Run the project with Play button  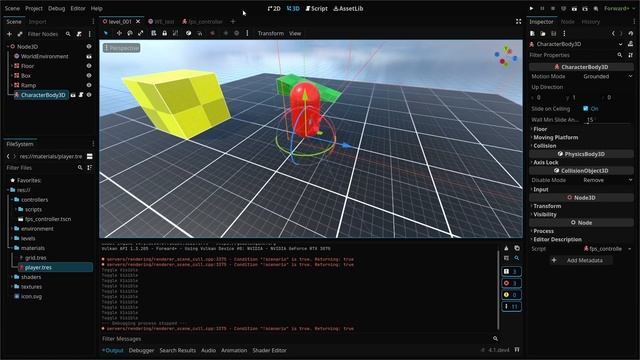531,8
